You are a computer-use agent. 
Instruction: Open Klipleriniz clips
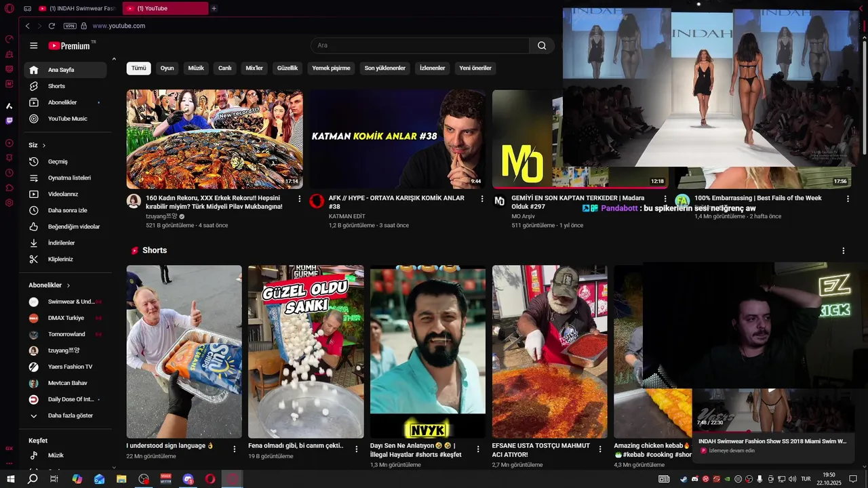[x=65, y=259]
